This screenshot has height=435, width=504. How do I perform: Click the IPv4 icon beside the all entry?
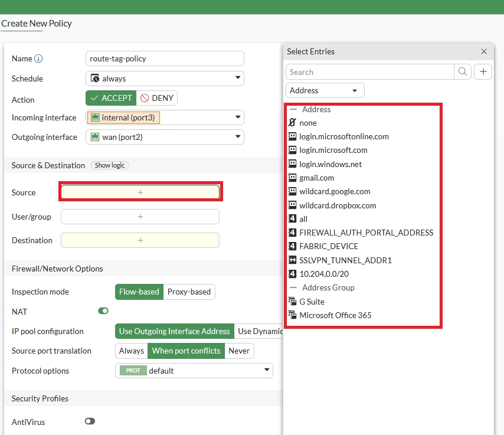click(292, 219)
